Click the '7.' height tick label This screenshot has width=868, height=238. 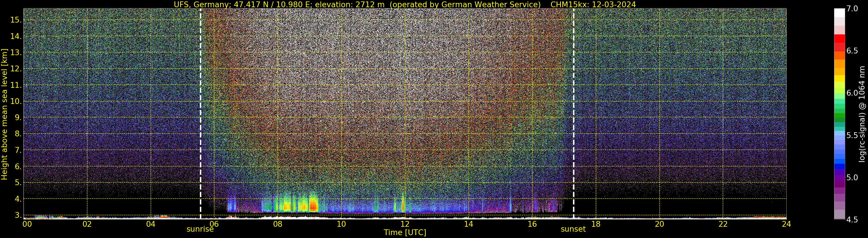tap(18, 150)
